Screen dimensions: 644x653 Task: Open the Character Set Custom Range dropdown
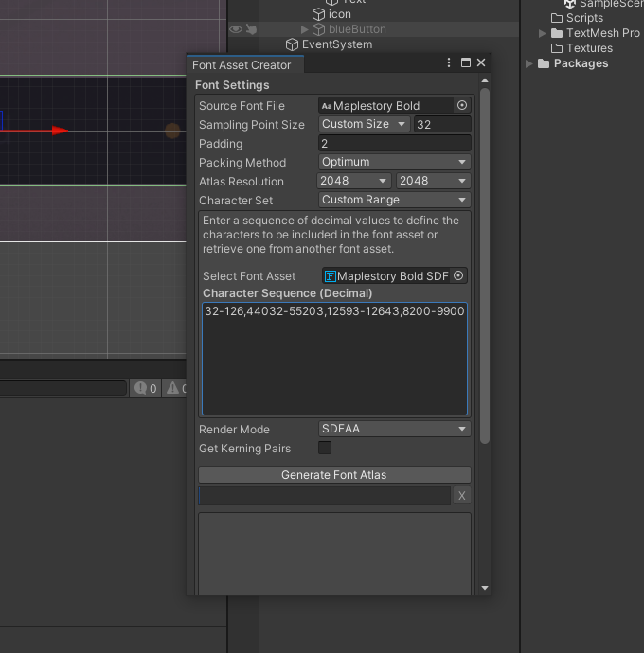[394, 200]
